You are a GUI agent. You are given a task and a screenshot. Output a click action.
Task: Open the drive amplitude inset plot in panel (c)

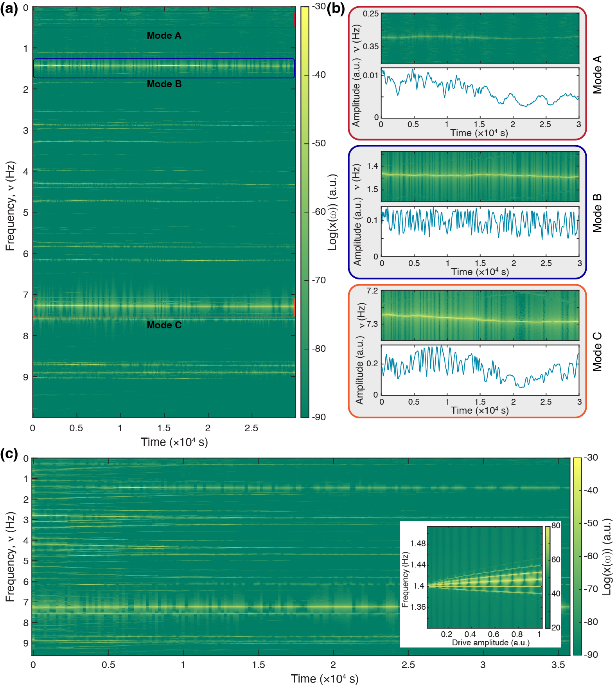(485, 577)
